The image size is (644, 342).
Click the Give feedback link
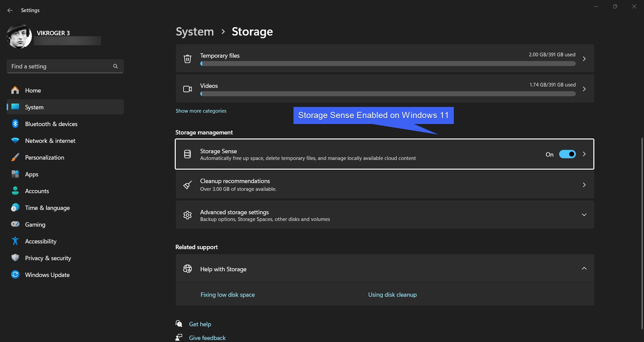pos(207,338)
